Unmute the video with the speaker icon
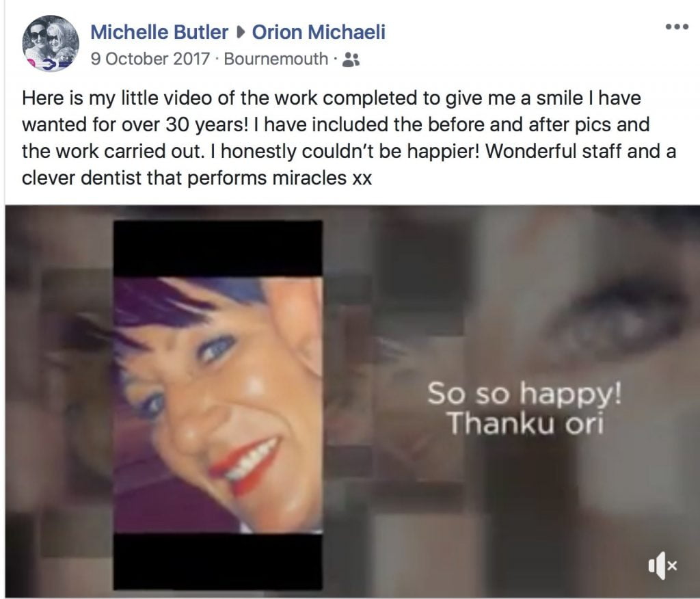Screen dimensions: 700x599 pyautogui.click(x=663, y=565)
